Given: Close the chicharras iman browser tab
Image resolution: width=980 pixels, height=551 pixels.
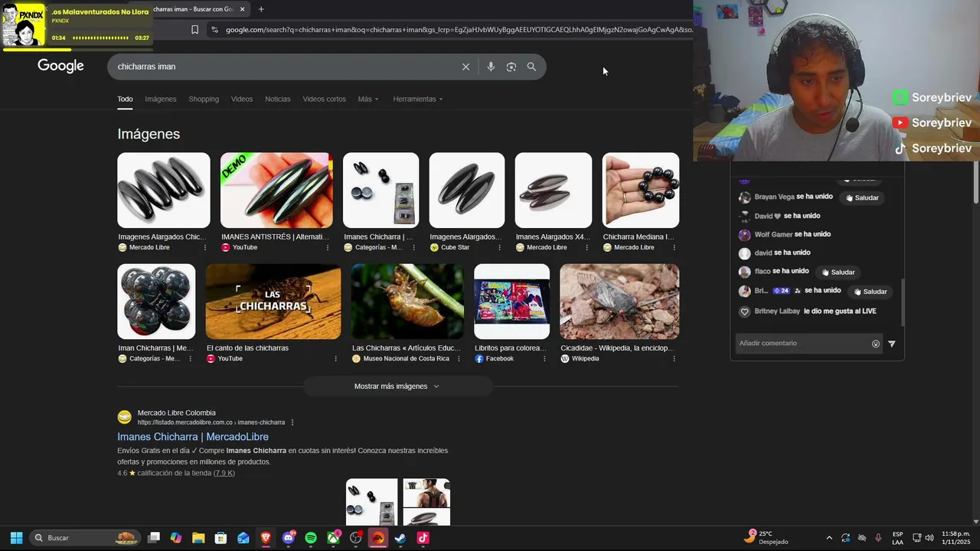Looking at the screenshot, I should pyautogui.click(x=242, y=9).
